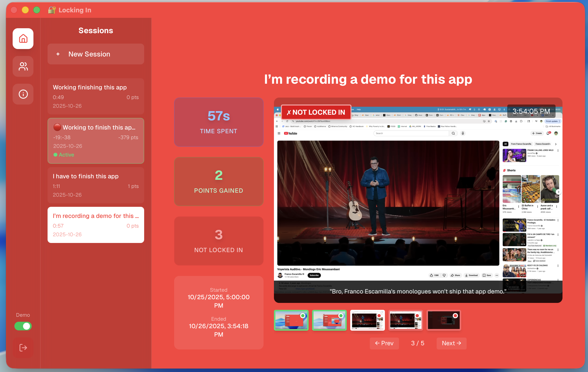Click the left arrow on Prev button

tap(377, 343)
